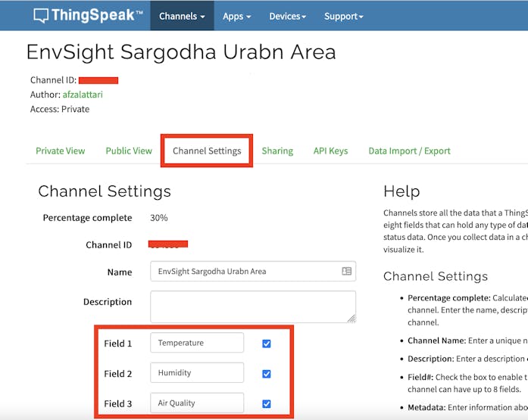The image size is (528, 420).
Task: Click the Field 1 Temperature input
Action: tap(197, 343)
